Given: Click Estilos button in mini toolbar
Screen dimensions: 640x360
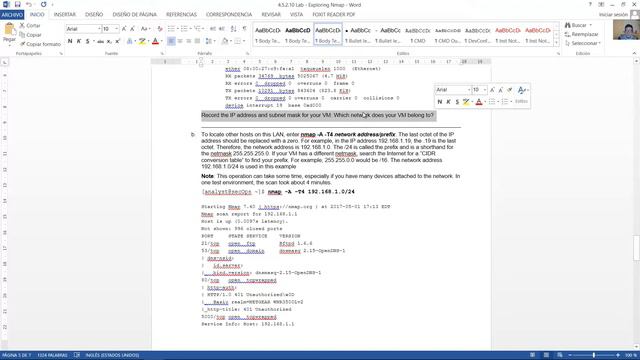Looking at the screenshot, I should (521, 101).
